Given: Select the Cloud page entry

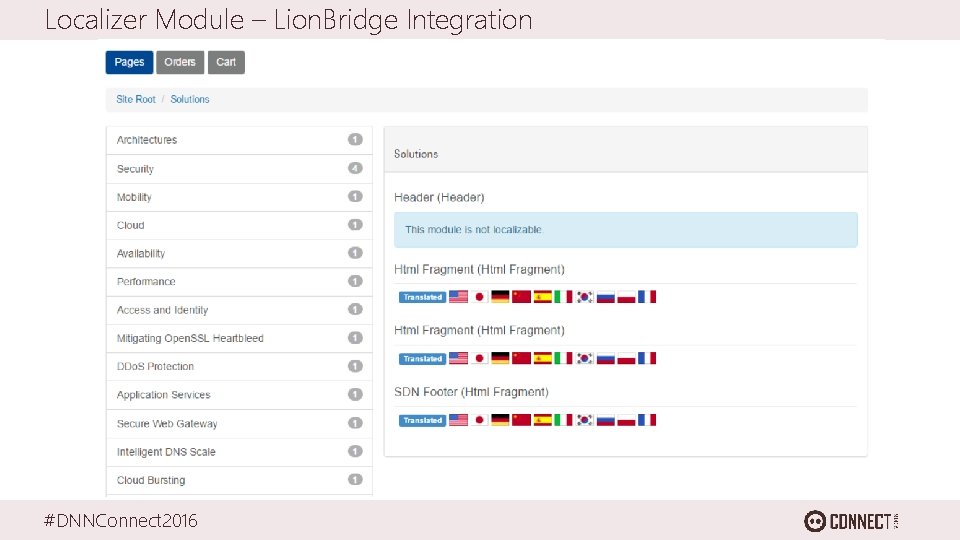Looking at the screenshot, I should click(239, 225).
